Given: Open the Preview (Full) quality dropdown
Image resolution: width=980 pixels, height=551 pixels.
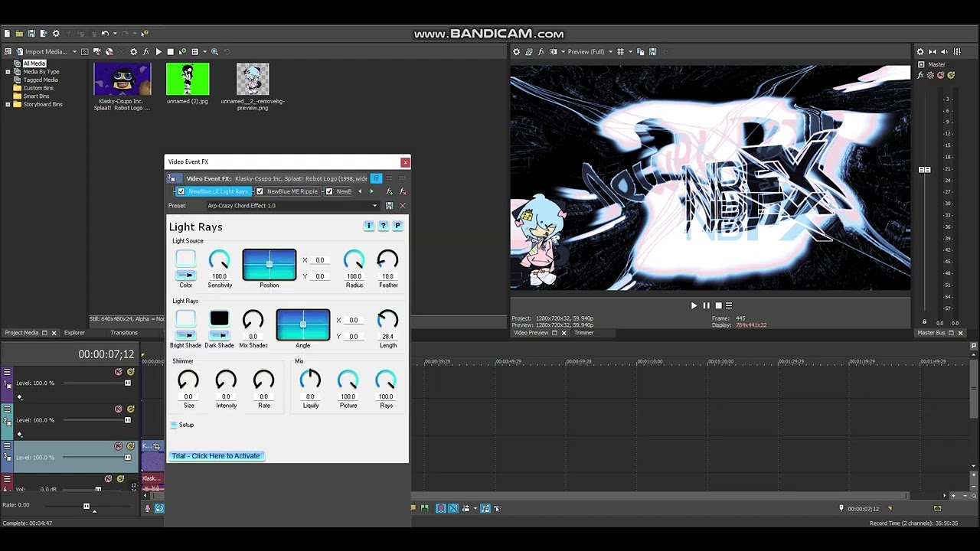Looking at the screenshot, I should coord(590,52).
